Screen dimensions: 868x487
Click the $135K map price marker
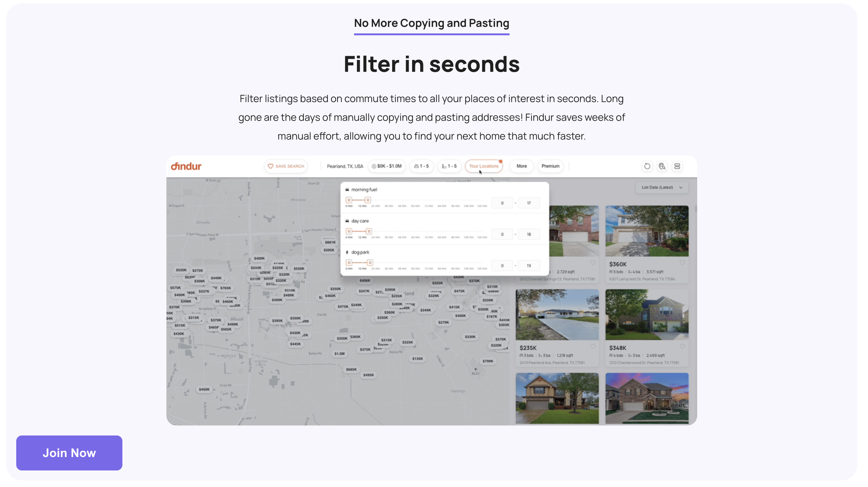417,359
